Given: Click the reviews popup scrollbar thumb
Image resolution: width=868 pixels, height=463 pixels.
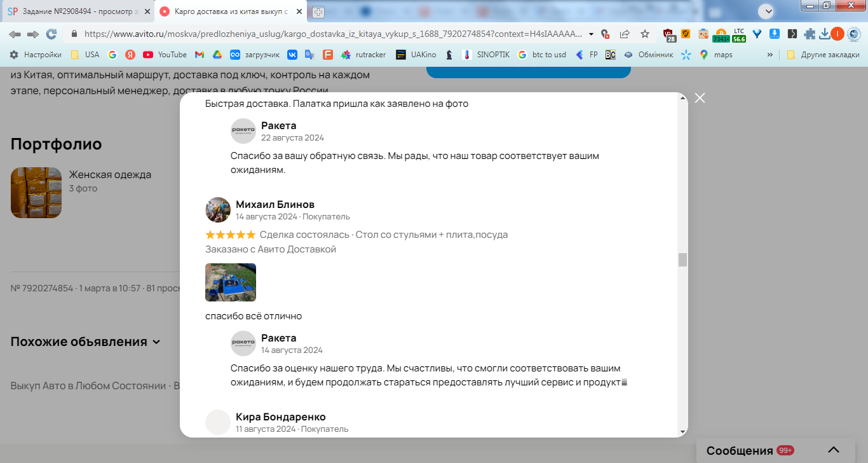Looking at the screenshot, I should pyautogui.click(x=683, y=259).
